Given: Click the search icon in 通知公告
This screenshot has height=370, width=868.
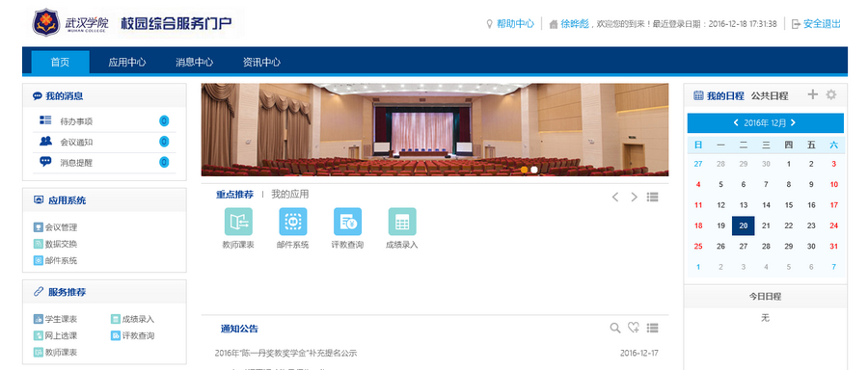Looking at the screenshot, I should 615,328.
